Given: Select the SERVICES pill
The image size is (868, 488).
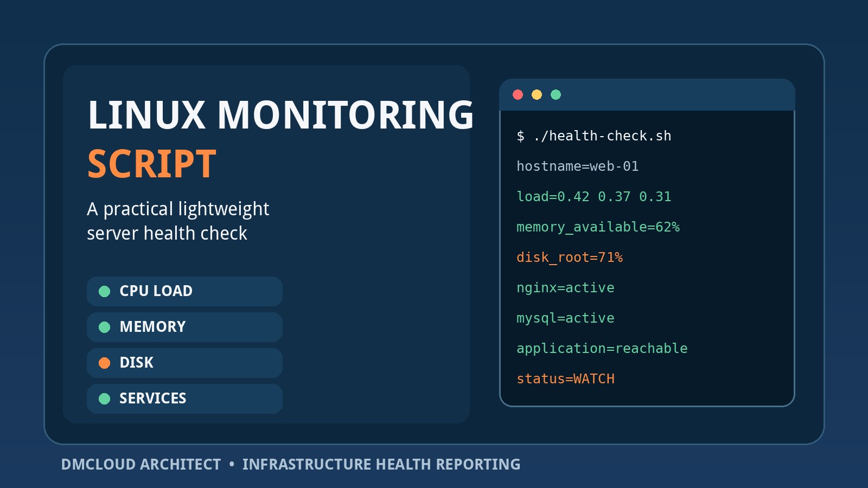Looking at the screenshot, I should [x=184, y=399].
